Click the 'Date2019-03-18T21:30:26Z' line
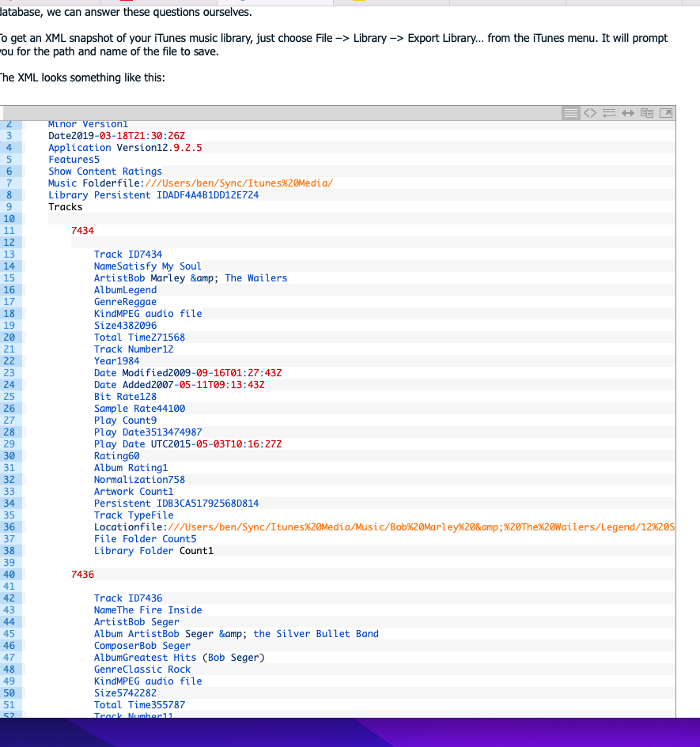Viewport: 700px width, 747px height. click(x=116, y=136)
